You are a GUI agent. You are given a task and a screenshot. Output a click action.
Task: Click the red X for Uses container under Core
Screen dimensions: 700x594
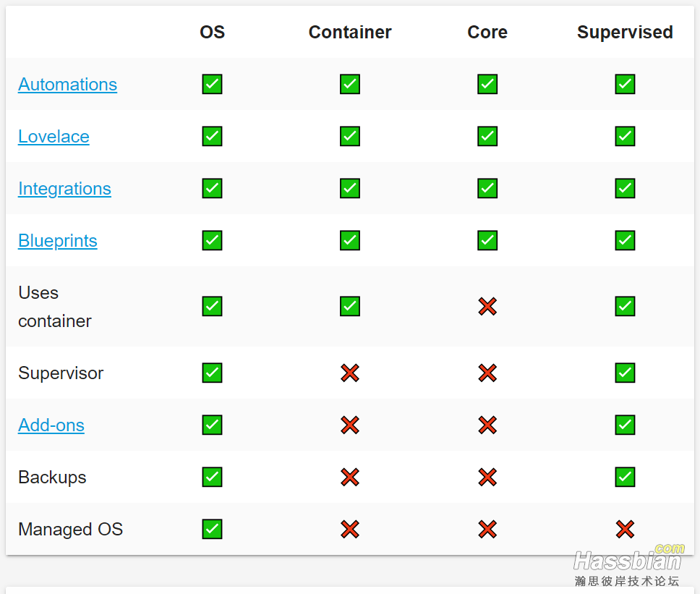pos(487,307)
